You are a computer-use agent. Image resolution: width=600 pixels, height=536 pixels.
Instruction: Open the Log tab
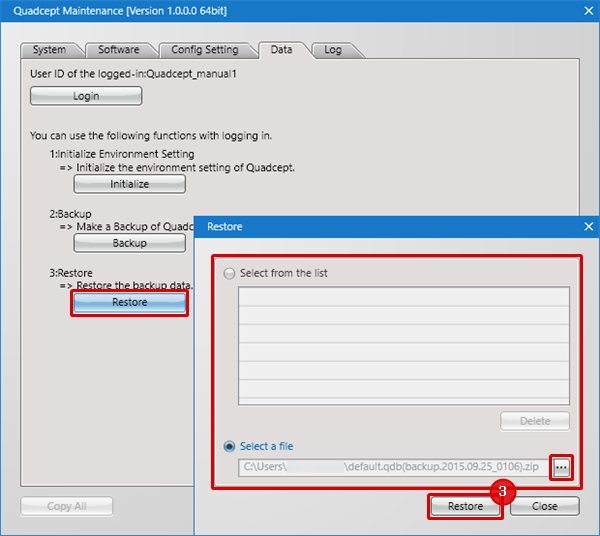coord(333,50)
